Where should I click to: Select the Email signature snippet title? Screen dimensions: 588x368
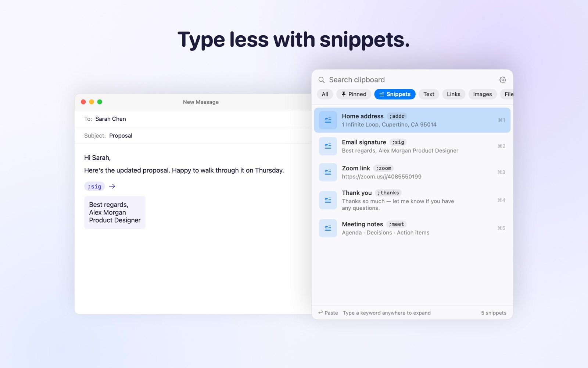[364, 142]
